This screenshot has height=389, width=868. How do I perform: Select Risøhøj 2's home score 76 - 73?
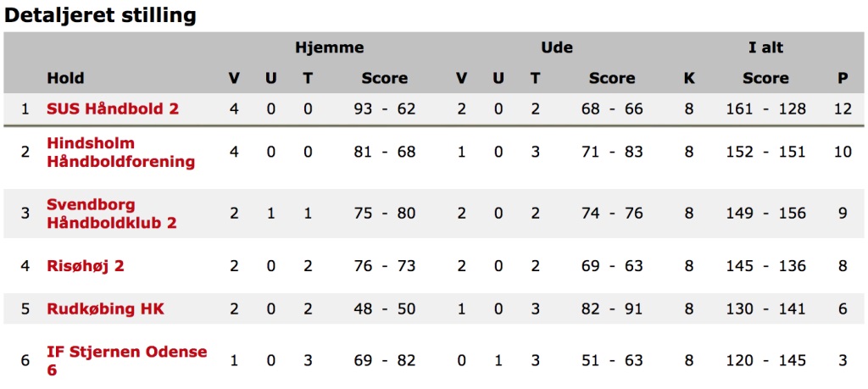(x=385, y=266)
